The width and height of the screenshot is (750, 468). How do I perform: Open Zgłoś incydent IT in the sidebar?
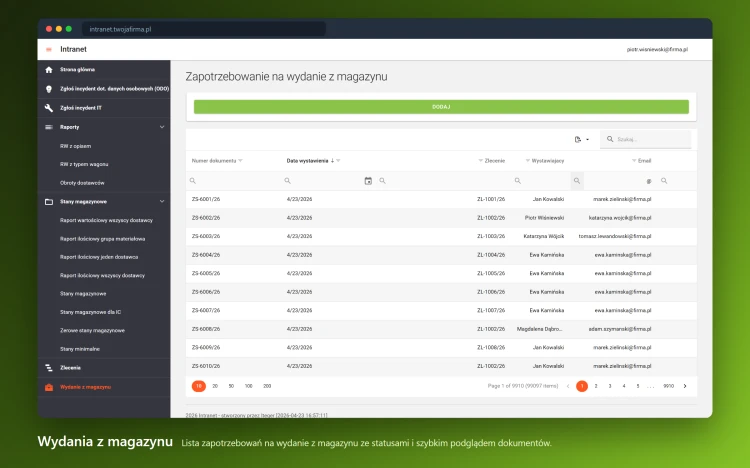(x=81, y=108)
